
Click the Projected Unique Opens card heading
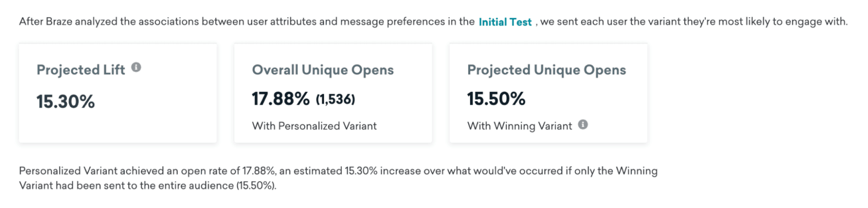(547, 70)
